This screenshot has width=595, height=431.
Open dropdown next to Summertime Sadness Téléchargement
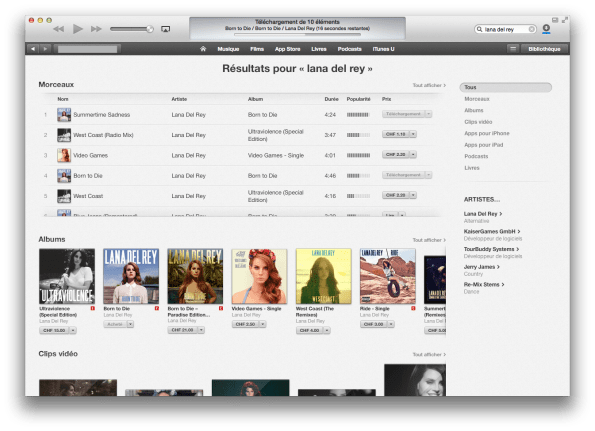(x=428, y=114)
